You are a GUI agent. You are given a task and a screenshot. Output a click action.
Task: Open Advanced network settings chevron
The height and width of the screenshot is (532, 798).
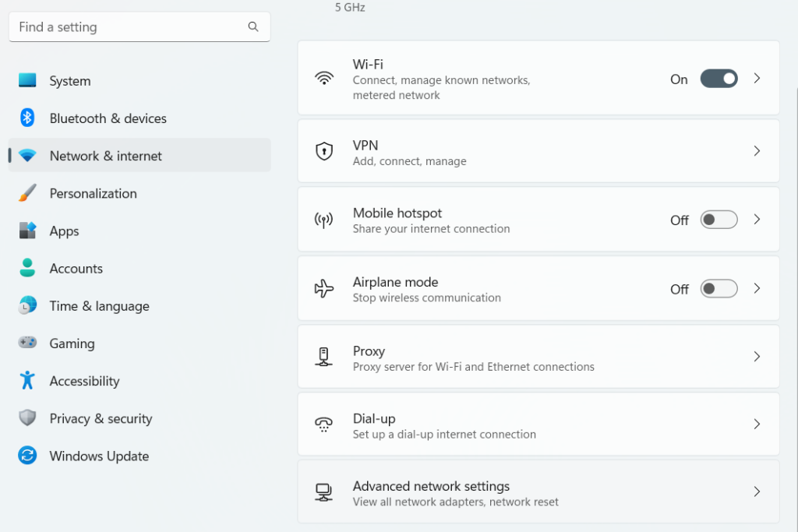[x=757, y=491]
